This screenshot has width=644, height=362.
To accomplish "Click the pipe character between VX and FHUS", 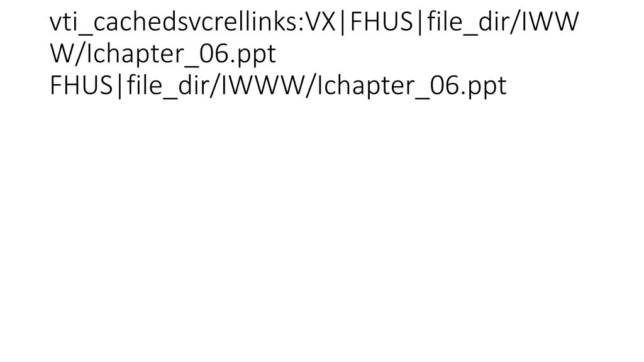I will [343, 22].
